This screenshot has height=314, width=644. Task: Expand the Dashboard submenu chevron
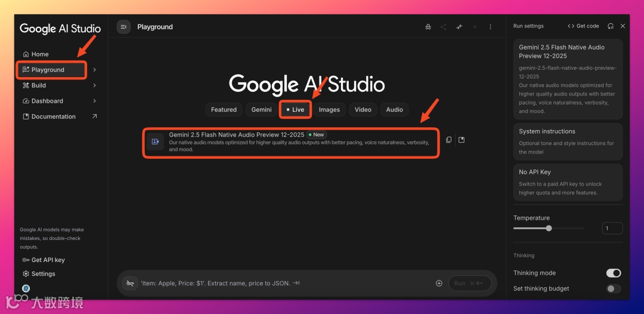pos(94,101)
